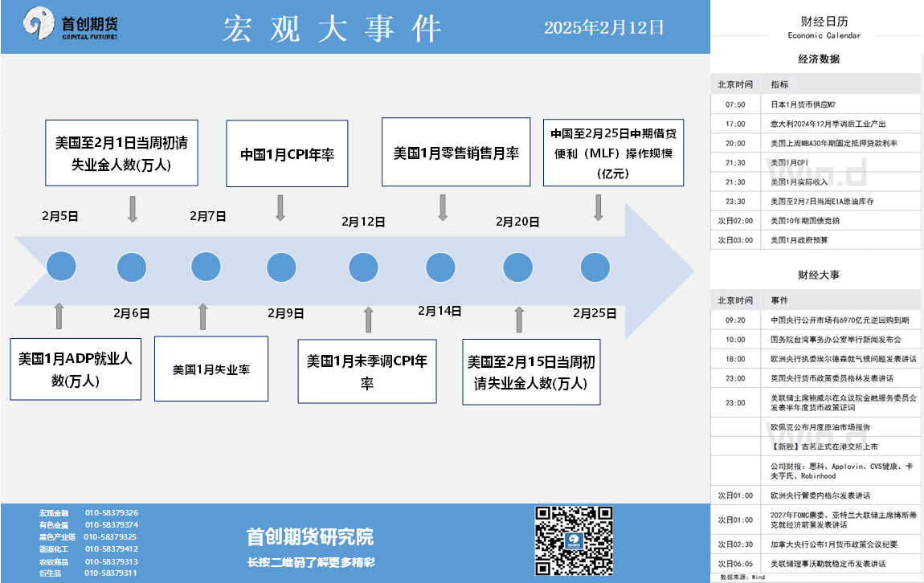Screen dimensions: 924x583
Task: Click the 美国1月失业率 event box
Action: pyautogui.click(x=211, y=369)
